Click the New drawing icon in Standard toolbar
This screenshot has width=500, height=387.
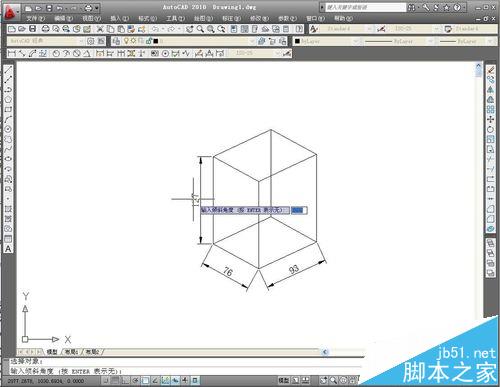click(x=12, y=29)
